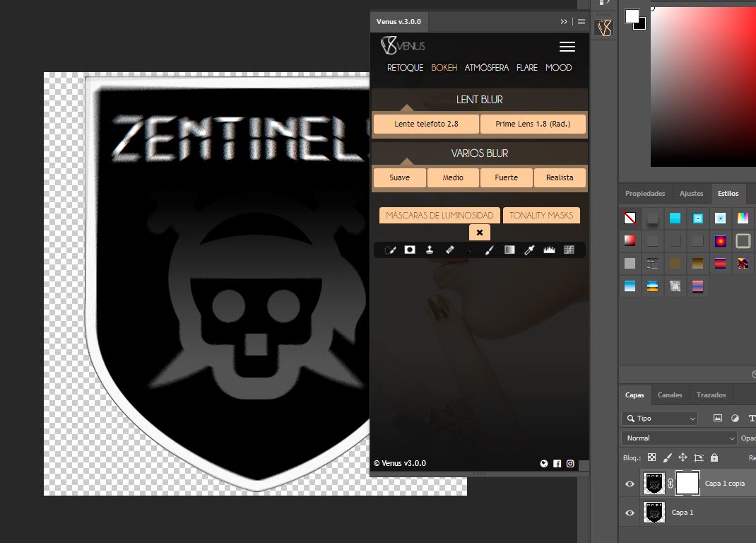The image size is (756, 543).
Task: Switch to the Canales tab
Action: (x=670, y=395)
